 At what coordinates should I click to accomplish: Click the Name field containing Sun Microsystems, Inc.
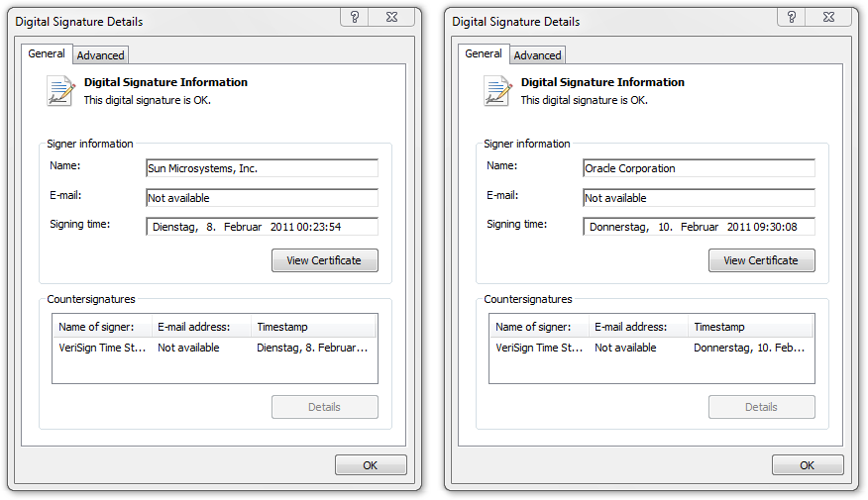click(x=262, y=168)
